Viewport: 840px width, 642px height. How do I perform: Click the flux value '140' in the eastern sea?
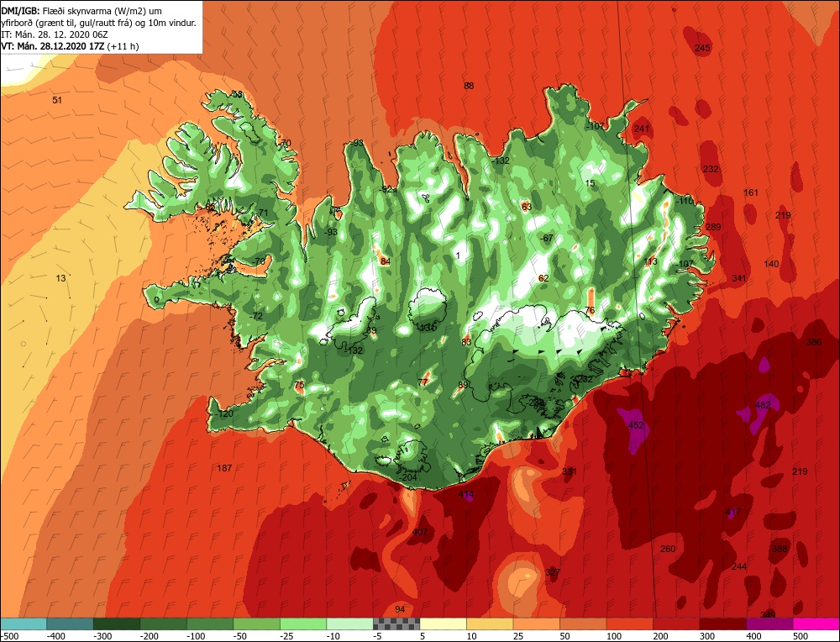(x=771, y=264)
